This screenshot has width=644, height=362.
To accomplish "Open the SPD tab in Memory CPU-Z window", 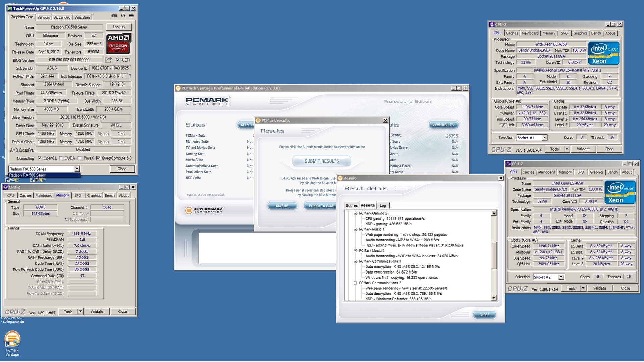I will click(x=78, y=196).
